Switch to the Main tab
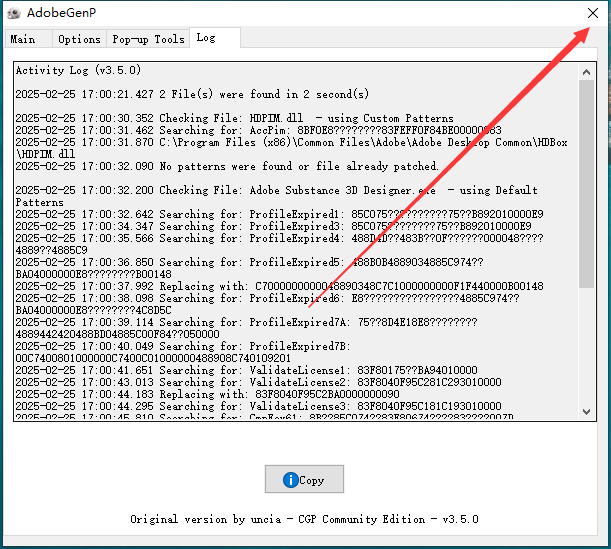The width and height of the screenshot is (611, 549). click(28, 39)
